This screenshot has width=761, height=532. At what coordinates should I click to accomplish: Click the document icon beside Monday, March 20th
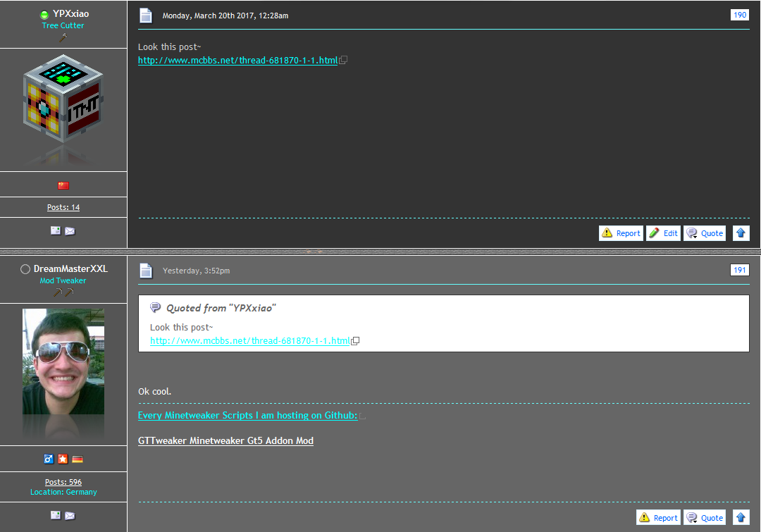click(146, 16)
